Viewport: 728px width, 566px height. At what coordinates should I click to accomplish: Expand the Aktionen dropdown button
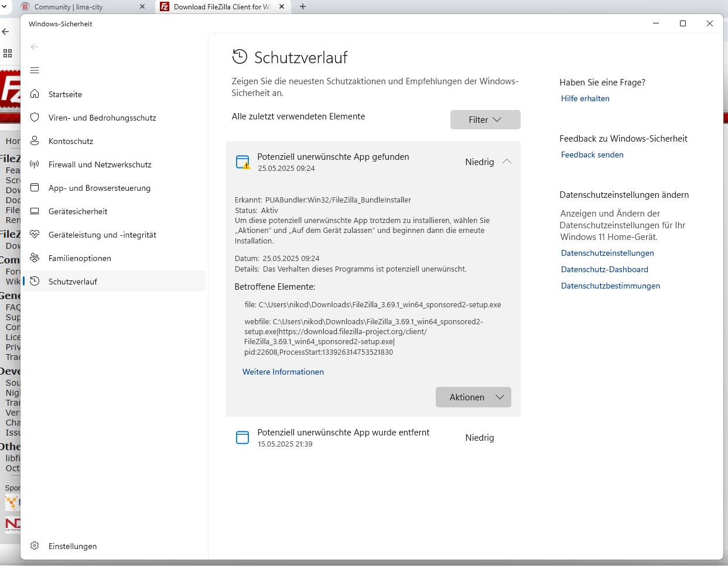pos(473,397)
